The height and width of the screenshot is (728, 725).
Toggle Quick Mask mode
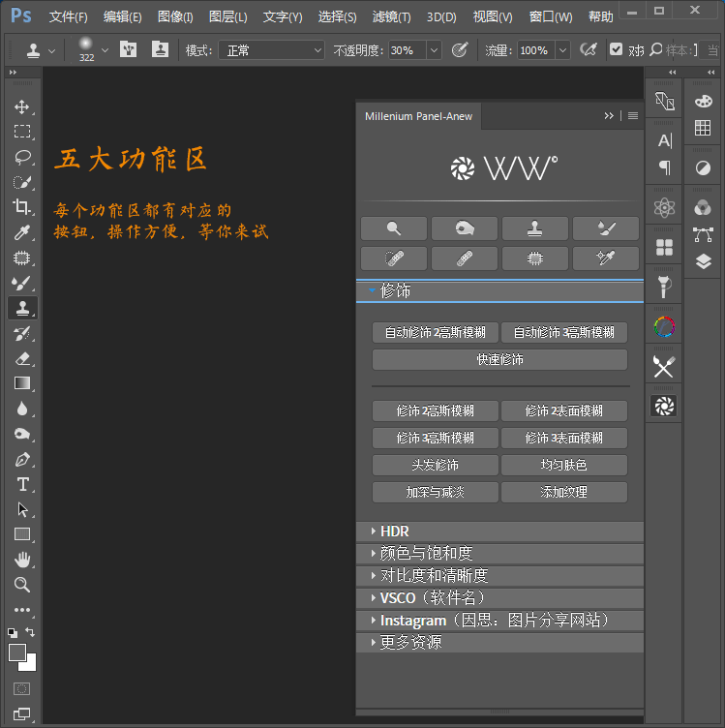click(x=22, y=688)
